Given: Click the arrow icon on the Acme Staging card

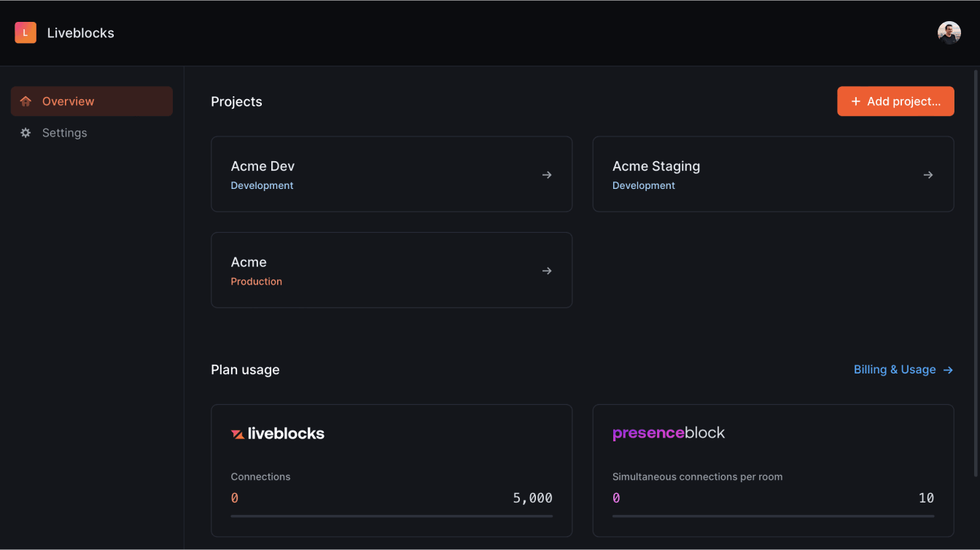Looking at the screenshot, I should [928, 174].
